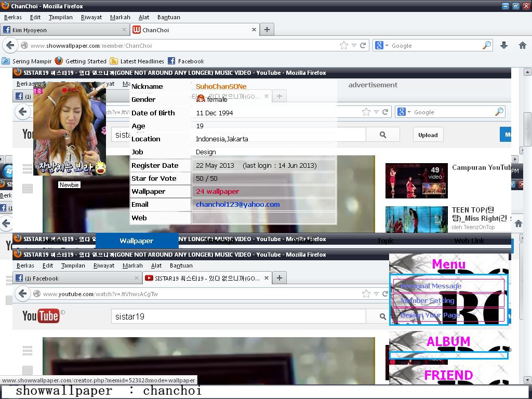532x399 pixels.
Task: Open the Message section tab
Action: (x=220, y=241)
